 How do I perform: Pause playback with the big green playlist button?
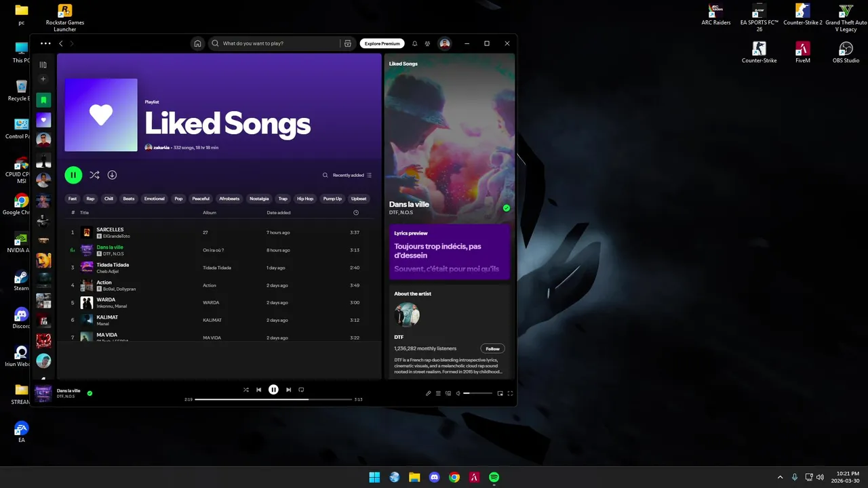(x=73, y=175)
